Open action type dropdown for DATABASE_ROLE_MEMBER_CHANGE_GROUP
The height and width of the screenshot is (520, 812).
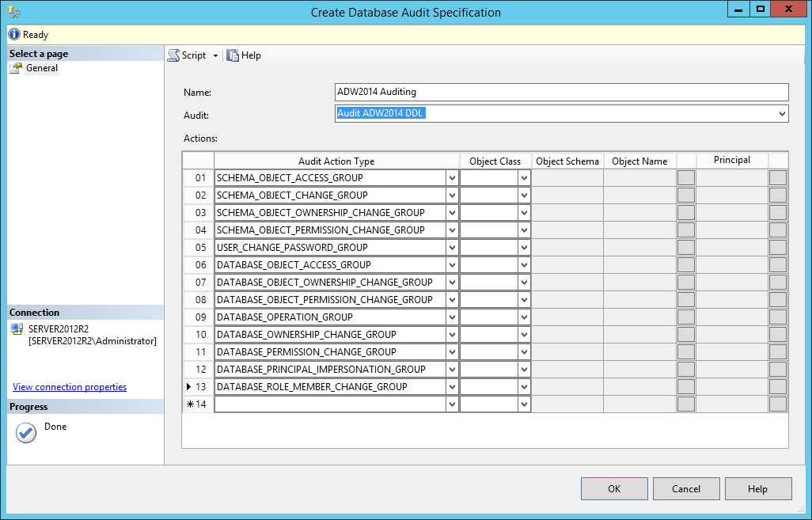[452, 387]
